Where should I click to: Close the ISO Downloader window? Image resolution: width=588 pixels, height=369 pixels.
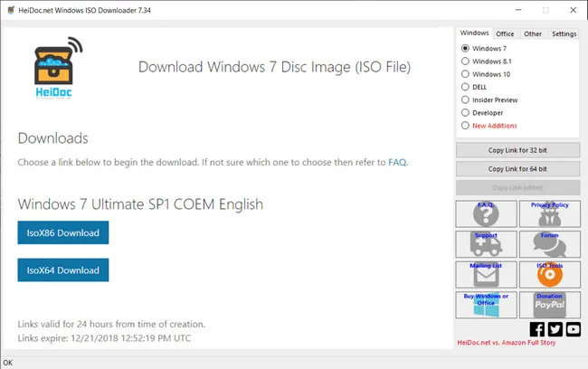pyautogui.click(x=574, y=10)
